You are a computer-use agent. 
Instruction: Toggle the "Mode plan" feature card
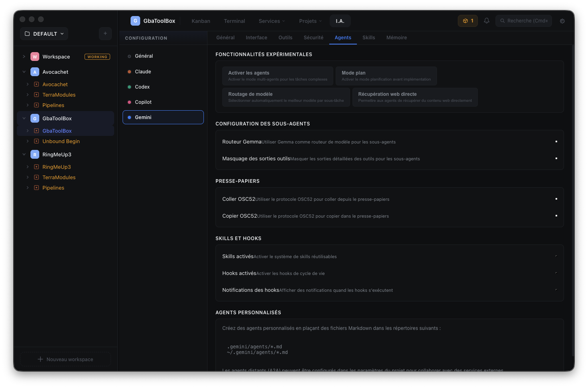[386, 76]
